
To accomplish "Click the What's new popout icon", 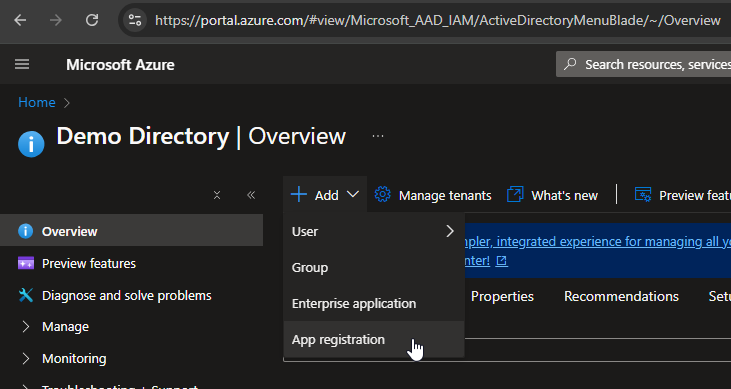I will [515, 194].
